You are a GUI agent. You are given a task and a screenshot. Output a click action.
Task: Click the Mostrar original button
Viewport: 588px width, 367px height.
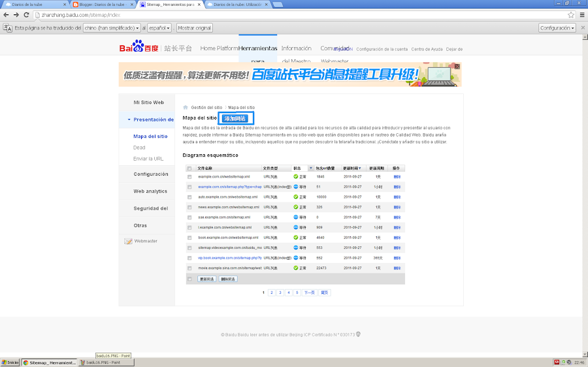tap(194, 27)
